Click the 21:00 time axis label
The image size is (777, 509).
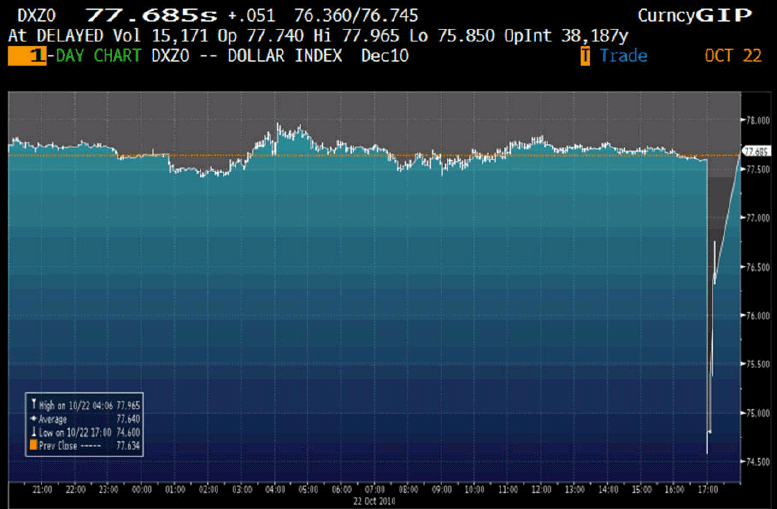click(44, 491)
